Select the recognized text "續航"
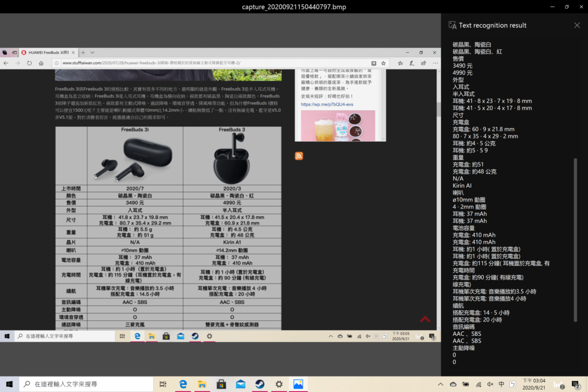The width and height of the screenshot is (588, 392). pos(458,305)
